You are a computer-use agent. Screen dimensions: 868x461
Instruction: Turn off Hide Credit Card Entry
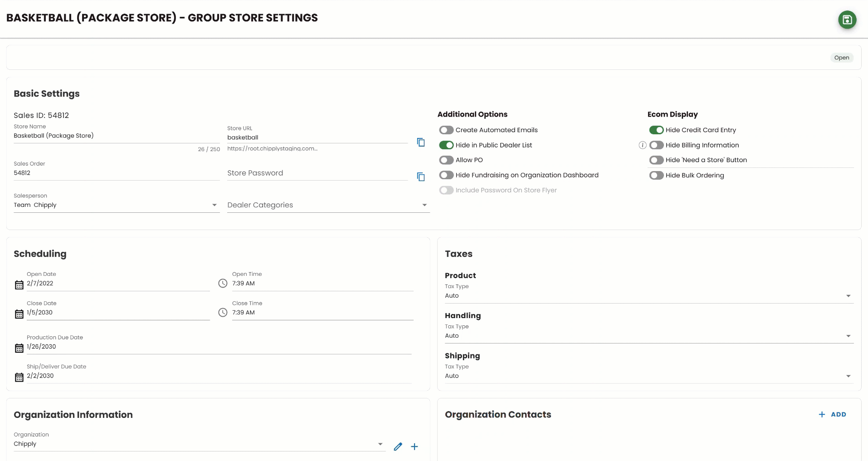[x=656, y=130]
